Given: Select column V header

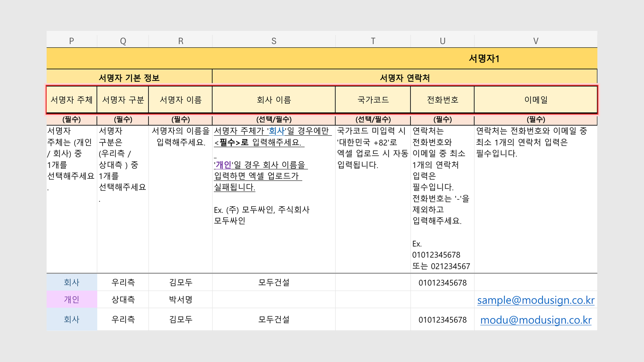Looking at the screenshot, I should [x=535, y=41].
